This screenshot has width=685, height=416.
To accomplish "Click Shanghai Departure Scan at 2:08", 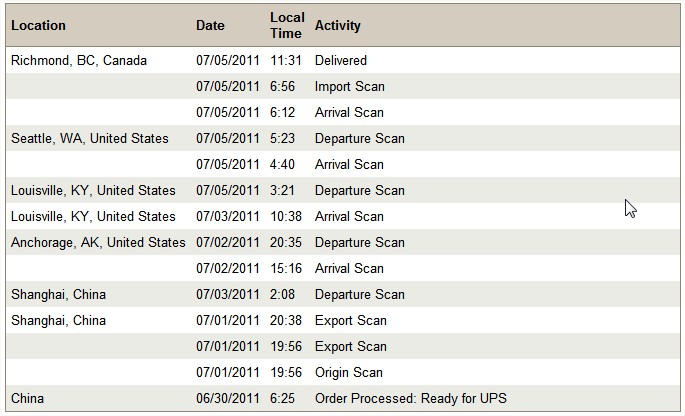I will [360, 295].
